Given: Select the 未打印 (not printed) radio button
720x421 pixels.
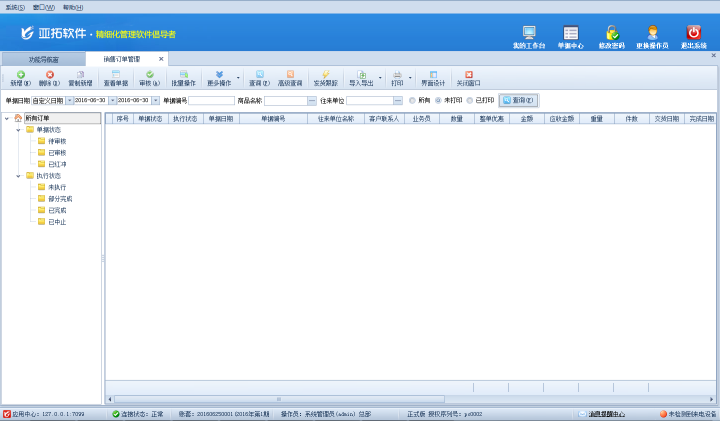Looking at the screenshot, I should click(438, 100).
